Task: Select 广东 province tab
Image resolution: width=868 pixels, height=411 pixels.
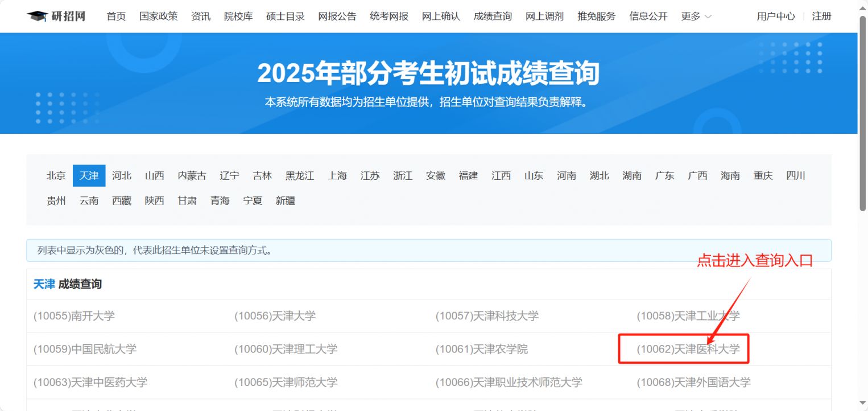Action: coord(665,176)
